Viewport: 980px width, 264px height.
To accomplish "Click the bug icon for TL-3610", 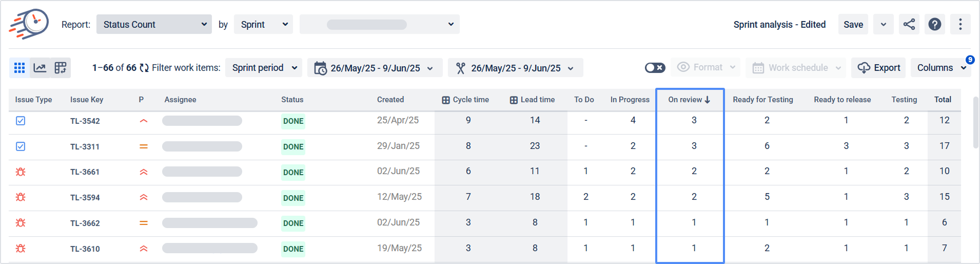I will click(x=21, y=249).
